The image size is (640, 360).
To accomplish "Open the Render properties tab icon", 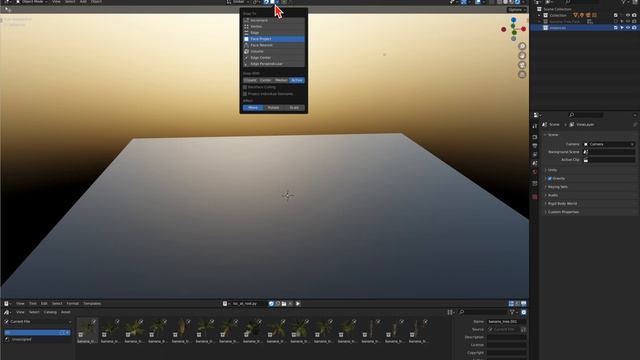I will [x=535, y=137].
